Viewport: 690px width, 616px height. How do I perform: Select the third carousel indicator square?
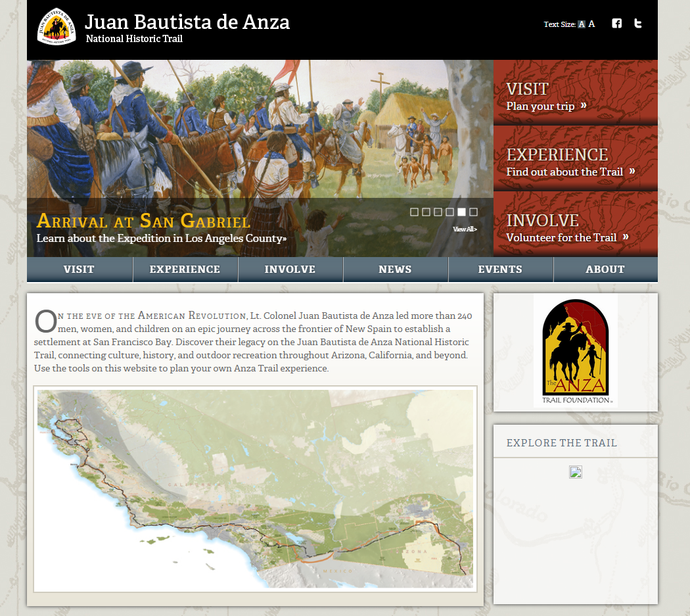[438, 212]
